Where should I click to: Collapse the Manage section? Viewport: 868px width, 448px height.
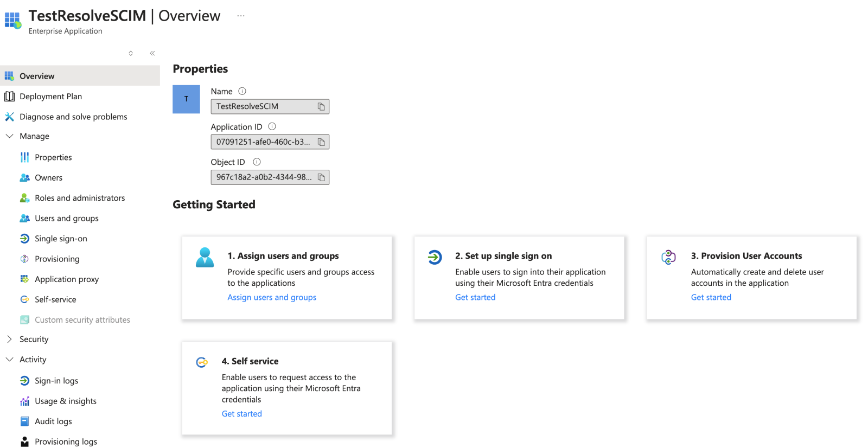tap(10, 136)
